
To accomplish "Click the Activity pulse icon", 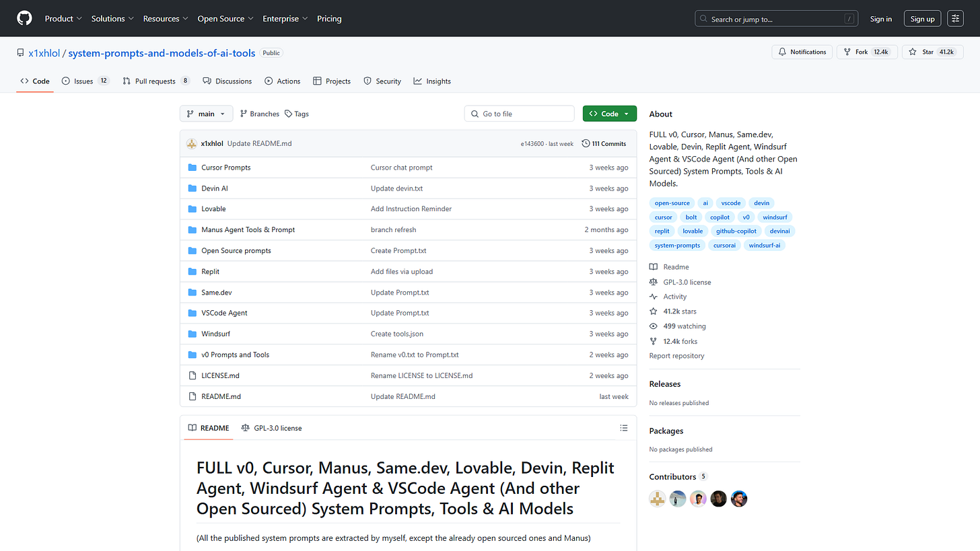I will [x=654, y=297].
